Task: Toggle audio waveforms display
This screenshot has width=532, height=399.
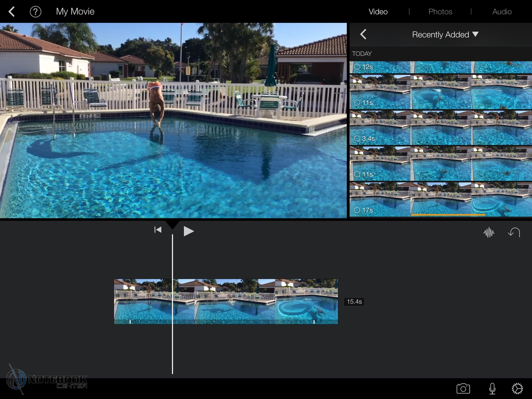Action: [x=489, y=233]
